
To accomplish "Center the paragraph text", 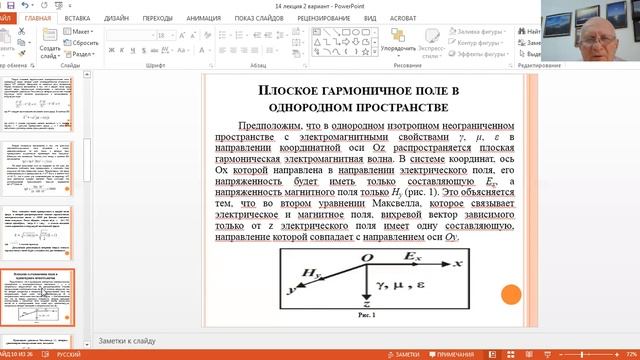I will [233, 51].
